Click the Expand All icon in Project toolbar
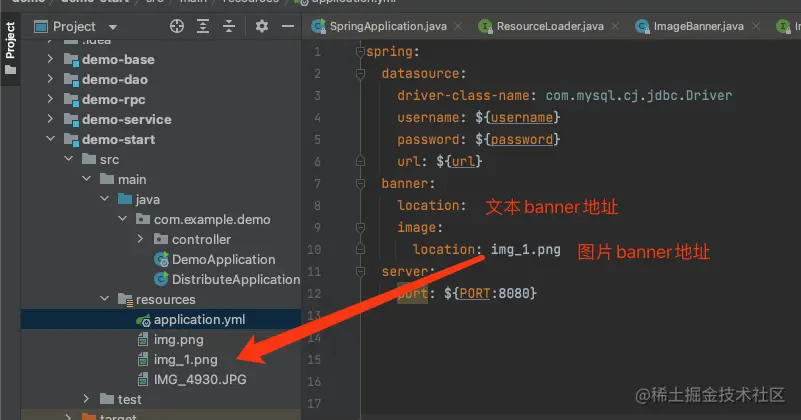Viewport: 801px width, 420px height. pyautogui.click(x=203, y=26)
